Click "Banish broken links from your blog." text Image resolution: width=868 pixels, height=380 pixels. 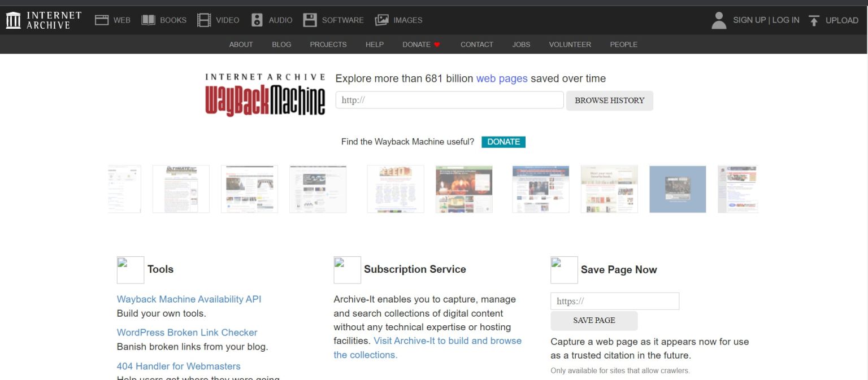[193, 347]
